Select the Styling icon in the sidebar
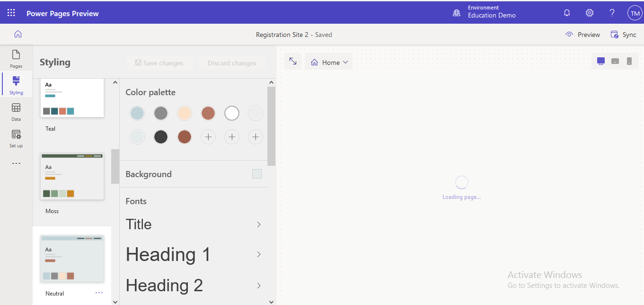The image size is (644, 305). point(16,84)
